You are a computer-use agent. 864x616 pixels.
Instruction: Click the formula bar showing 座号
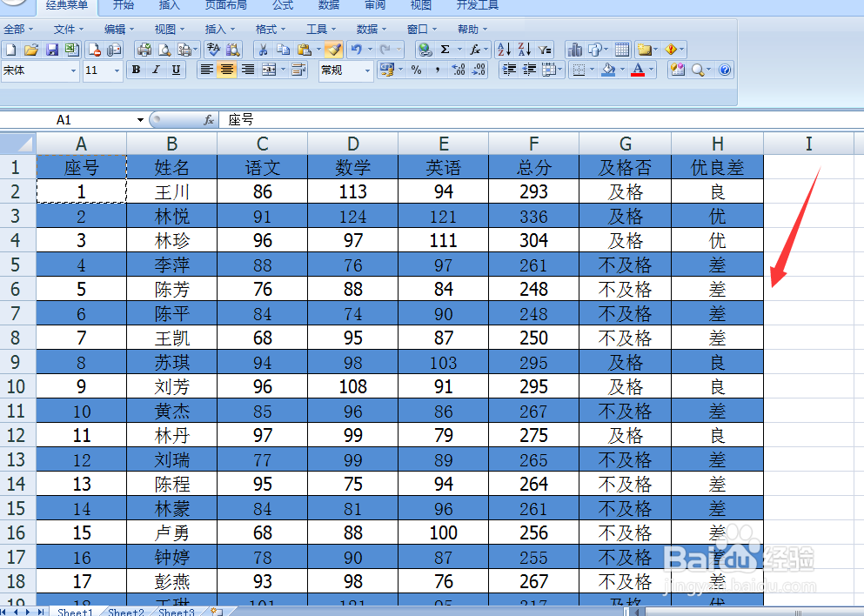tap(541, 119)
